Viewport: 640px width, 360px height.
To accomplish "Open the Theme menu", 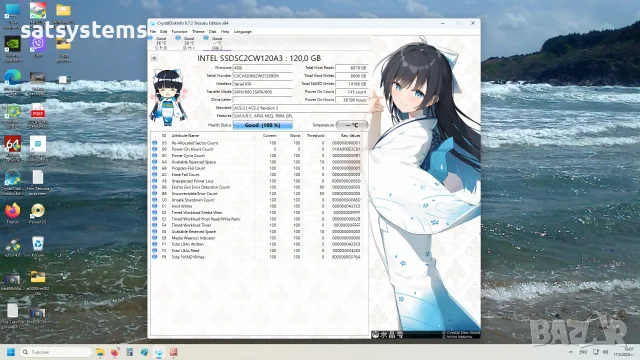I will tap(198, 31).
